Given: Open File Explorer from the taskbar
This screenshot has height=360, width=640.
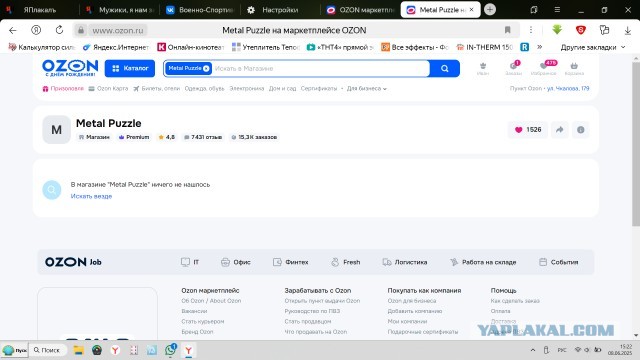Looking at the screenshot, I should [x=78, y=350].
